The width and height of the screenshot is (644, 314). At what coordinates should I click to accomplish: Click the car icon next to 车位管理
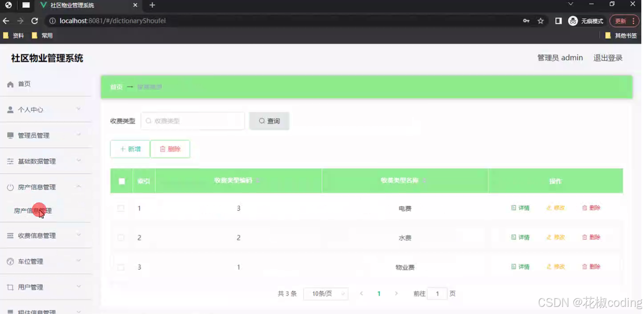click(10, 261)
